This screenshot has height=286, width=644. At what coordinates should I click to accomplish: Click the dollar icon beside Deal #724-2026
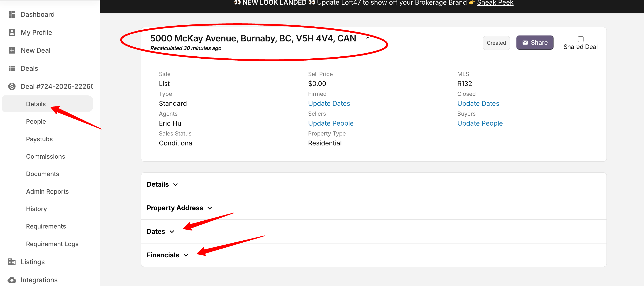coord(12,86)
